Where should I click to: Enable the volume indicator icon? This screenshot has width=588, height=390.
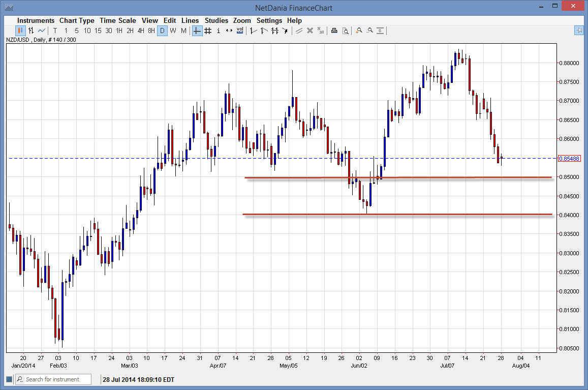point(240,31)
